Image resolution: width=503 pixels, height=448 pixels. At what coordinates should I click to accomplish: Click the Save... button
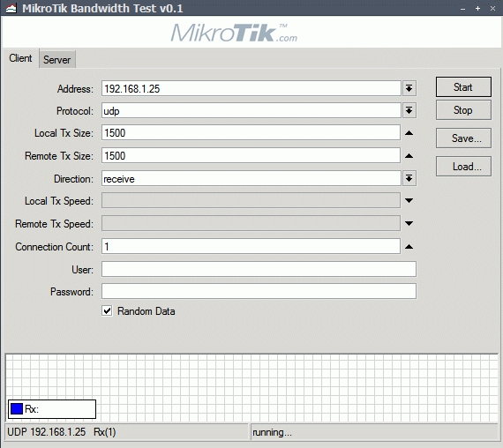[463, 138]
